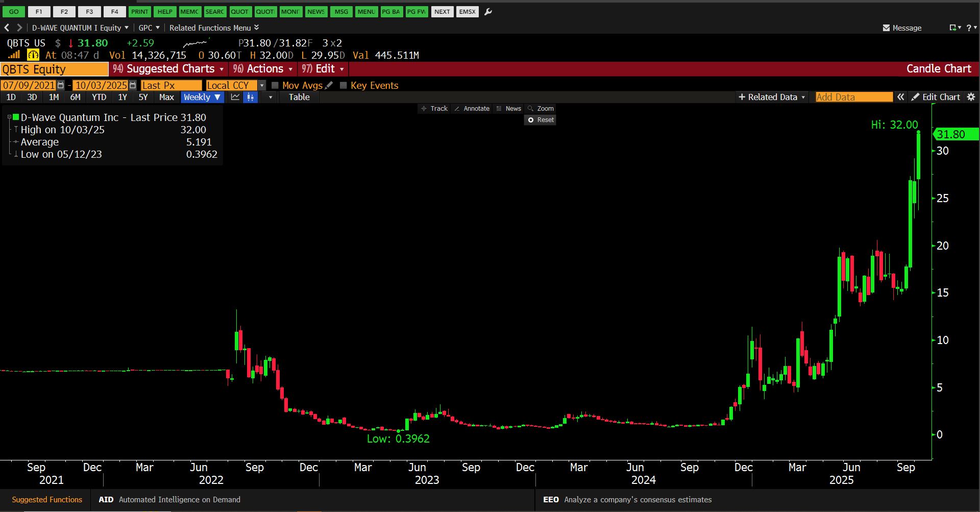Click the Mov Avgs pencil edit icon

pyautogui.click(x=329, y=85)
